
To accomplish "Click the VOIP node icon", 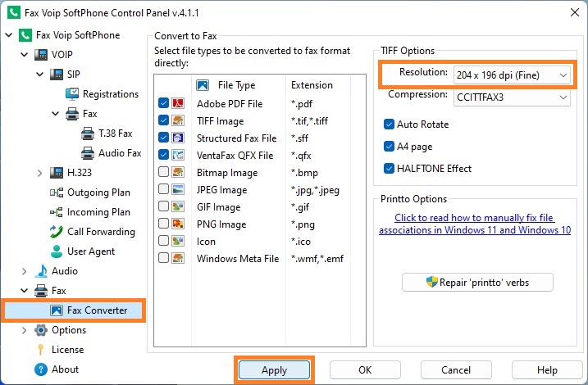I will (41, 55).
